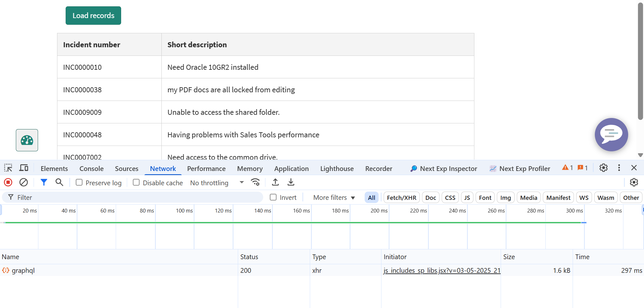
Task: Select the inspect element picker icon
Action: tap(8, 168)
